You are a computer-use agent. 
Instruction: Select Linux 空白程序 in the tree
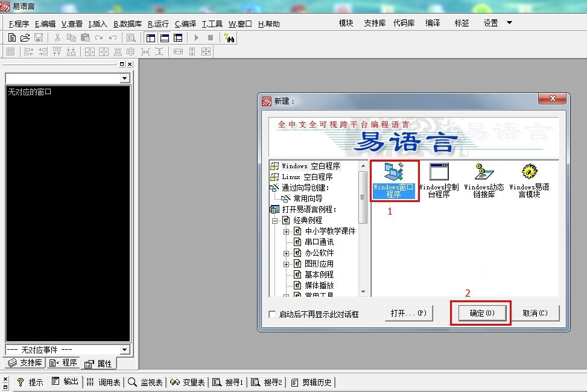coord(307,177)
